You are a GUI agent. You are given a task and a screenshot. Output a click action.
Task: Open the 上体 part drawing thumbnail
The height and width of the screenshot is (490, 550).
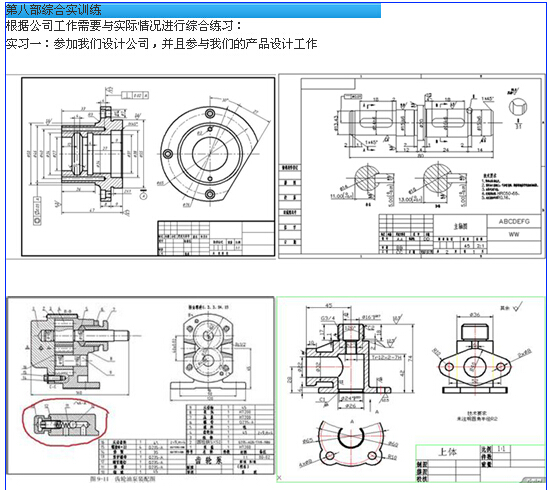coord(411,389)
